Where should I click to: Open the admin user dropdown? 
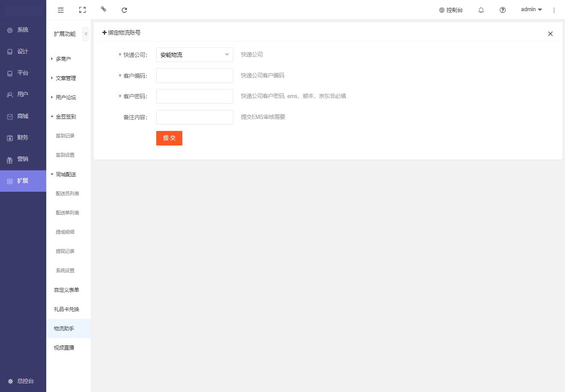pyautogui.click(x=531, y=9)
